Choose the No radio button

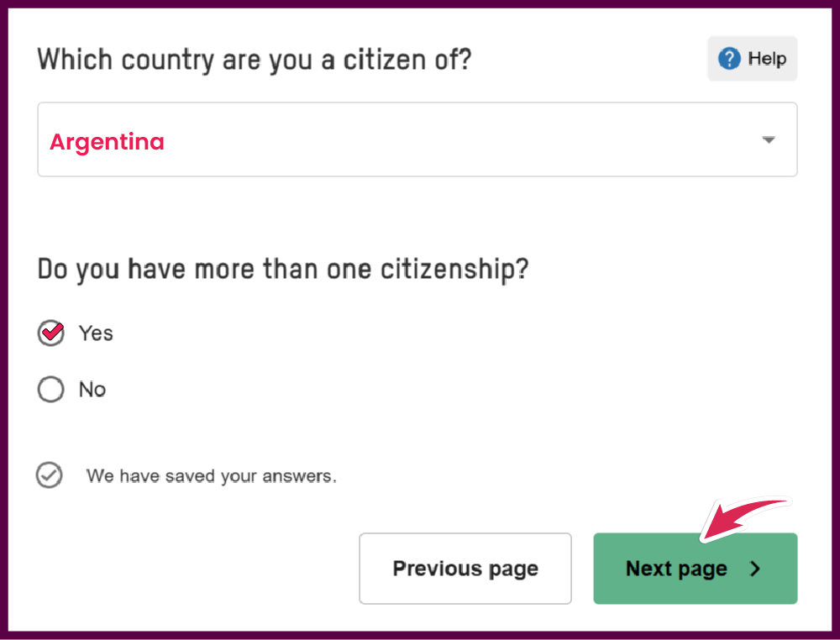pos(51,389)
